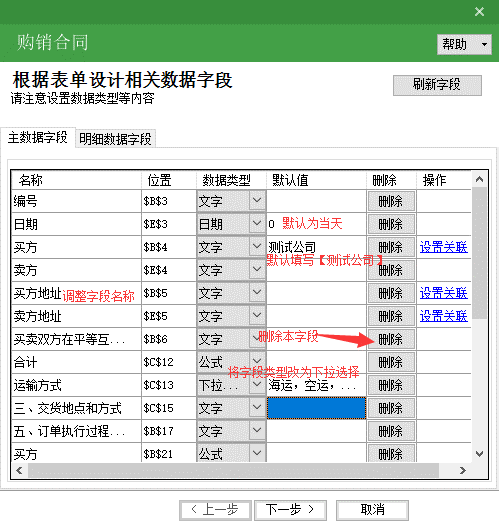Open data type dropdown for 卖方地址 row
The width and height of the screenshot is (499, 530).
point(257,315)
